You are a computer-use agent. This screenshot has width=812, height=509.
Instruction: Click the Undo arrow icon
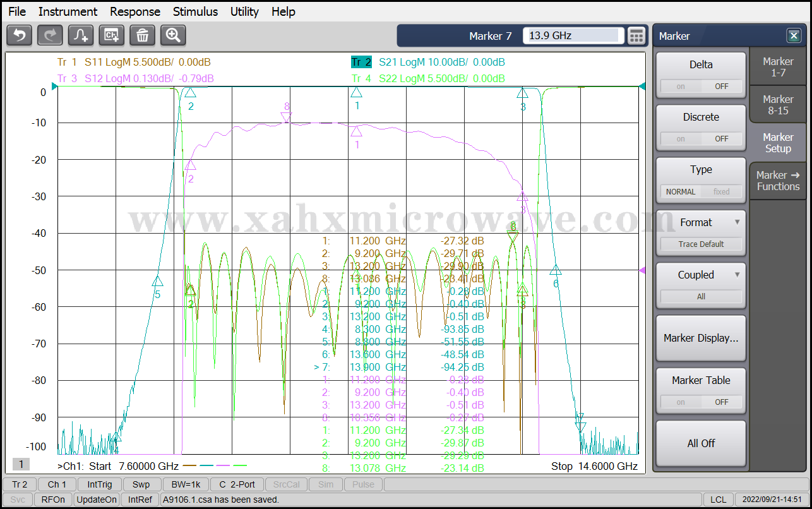tap(19, 35)
